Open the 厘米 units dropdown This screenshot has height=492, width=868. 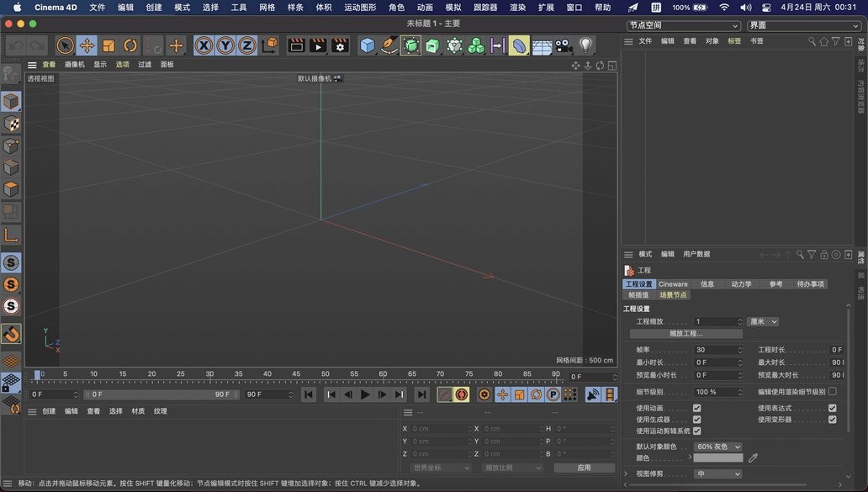763,321
